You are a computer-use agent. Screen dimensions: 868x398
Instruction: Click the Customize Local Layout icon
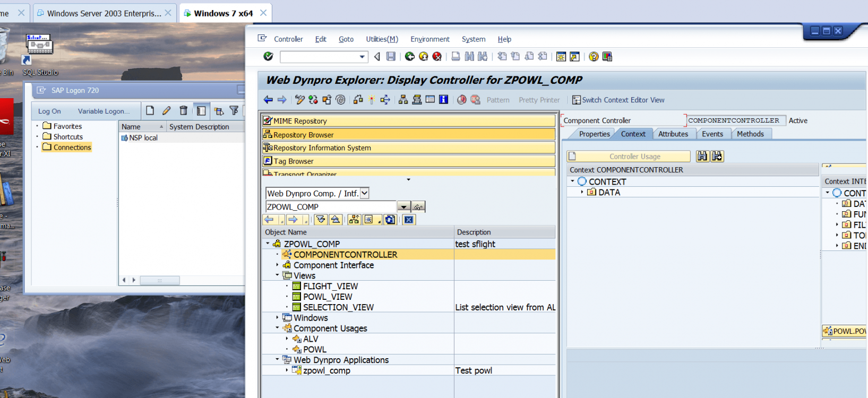(x=607, y=56)
